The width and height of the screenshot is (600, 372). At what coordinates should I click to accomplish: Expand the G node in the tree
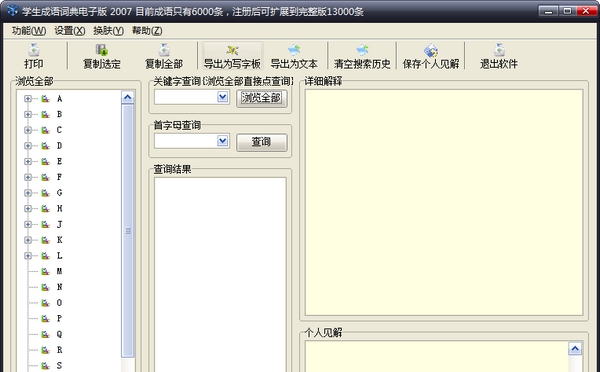[x=28, y=193]
